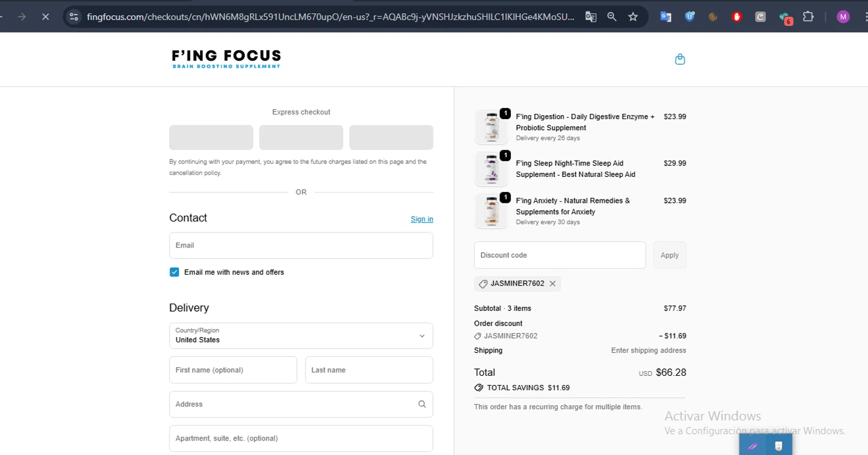Open the Extensions puzzle piece menu
Screen dimensions: 868x455
click(x=808, y=17)
